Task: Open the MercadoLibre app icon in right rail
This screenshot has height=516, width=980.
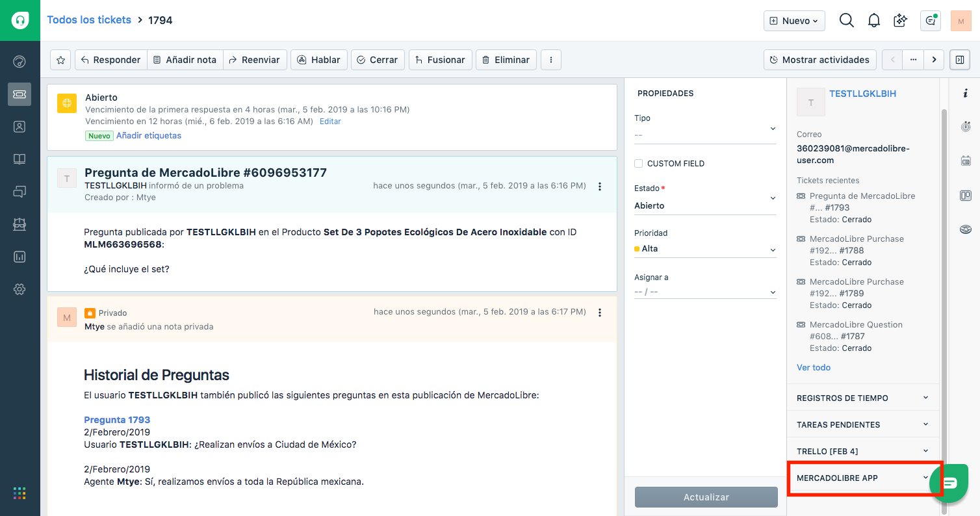Action: tap(965, 229)
